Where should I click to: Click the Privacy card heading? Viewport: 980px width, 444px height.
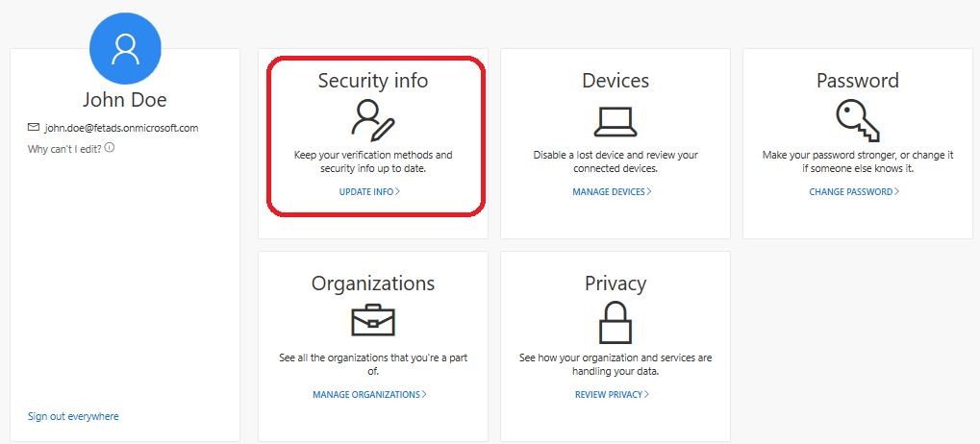[x=616, y=284]
